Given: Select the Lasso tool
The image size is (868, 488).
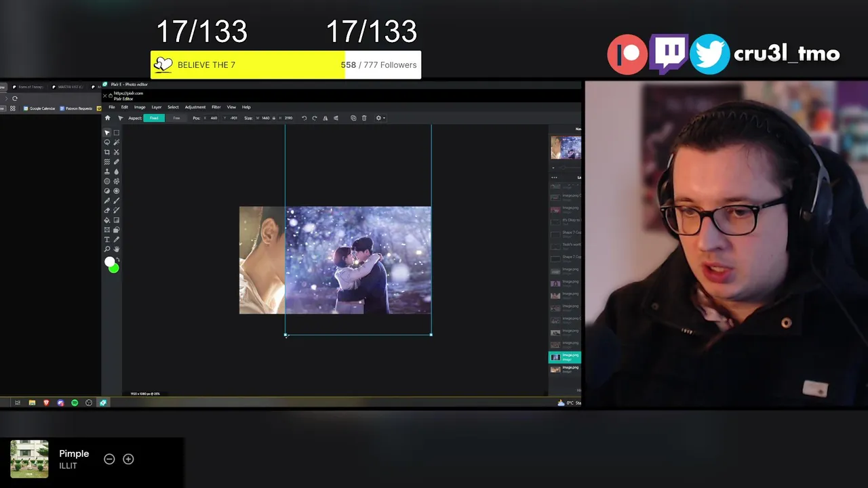Looking at the screenshot, I should tap(106, 142).
